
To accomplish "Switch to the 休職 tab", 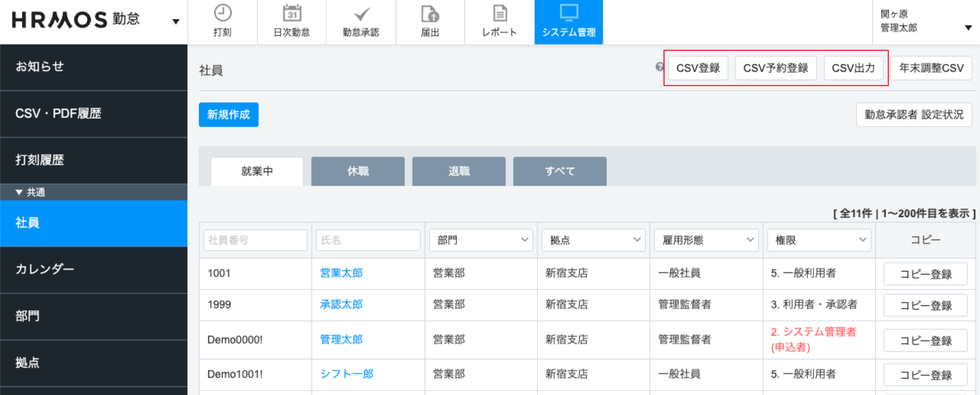I will [x=358, y=171].
